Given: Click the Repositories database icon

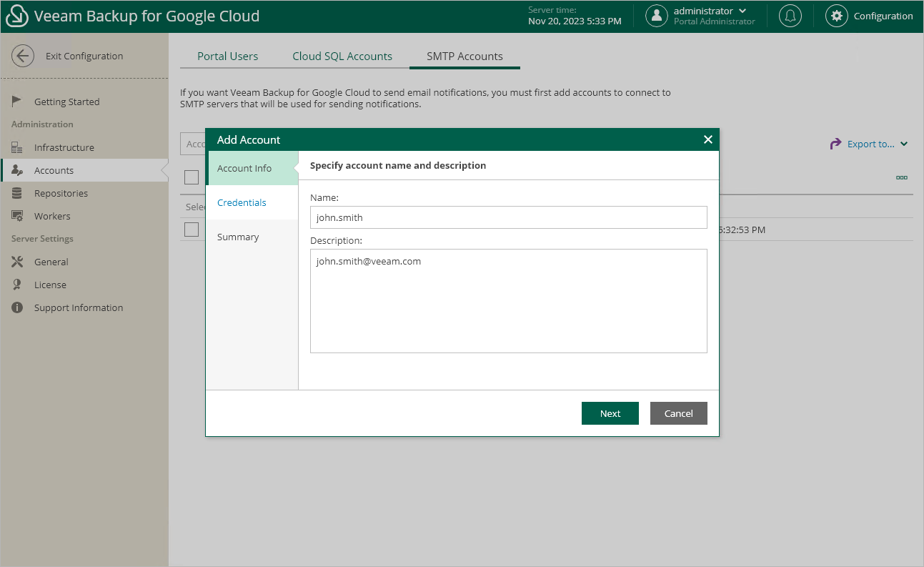Looking at the screenshot, I should click(18, 193).
